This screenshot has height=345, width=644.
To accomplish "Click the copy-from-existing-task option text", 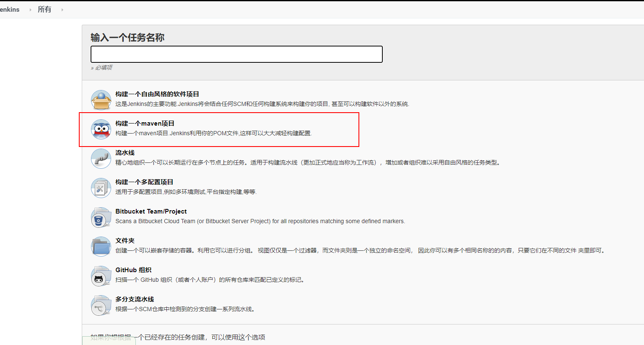I will 178,337.
